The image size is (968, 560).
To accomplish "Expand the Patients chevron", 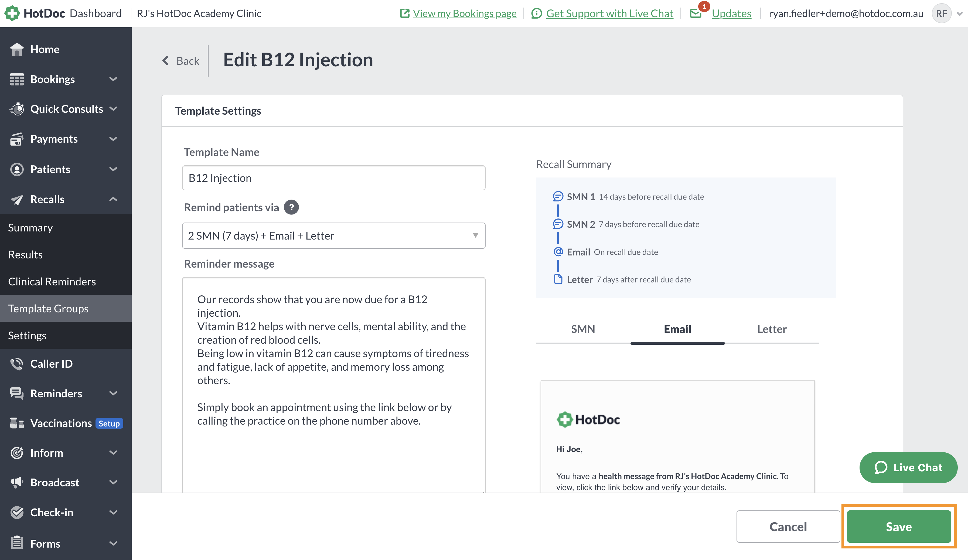I will [x=113, y=169].
